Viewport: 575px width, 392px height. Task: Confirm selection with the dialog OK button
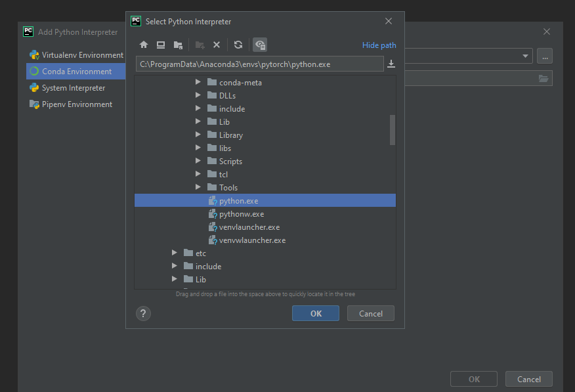(316, 313)
